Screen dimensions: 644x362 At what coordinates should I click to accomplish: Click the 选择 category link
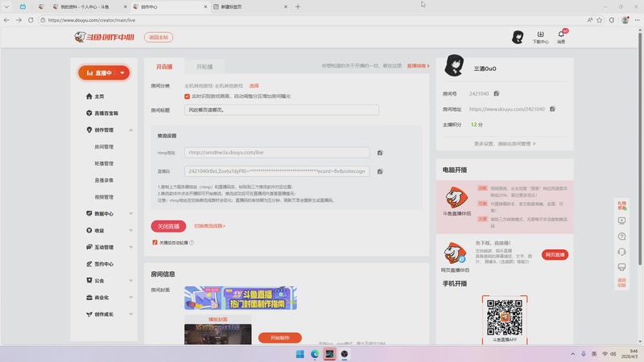pyautogui.click(x=254, y=86)
